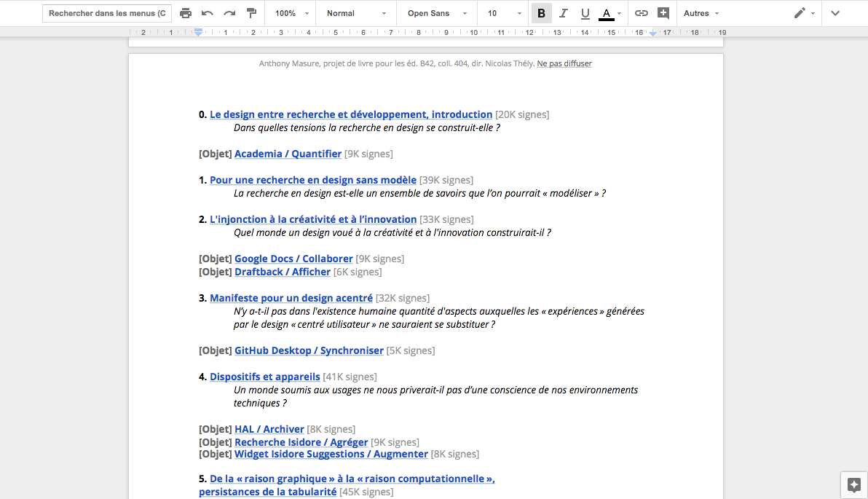Open the text color picker
The width and height of the screenshot is (868, 499).
(610, 13)
